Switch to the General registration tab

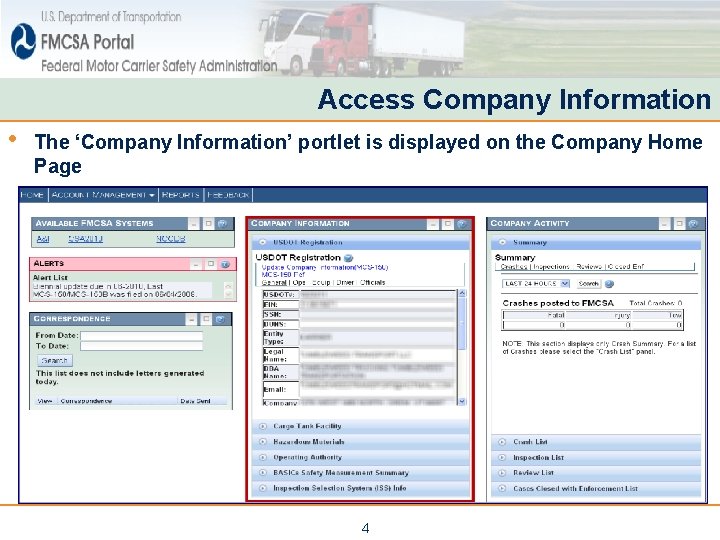tap(274, 282)
